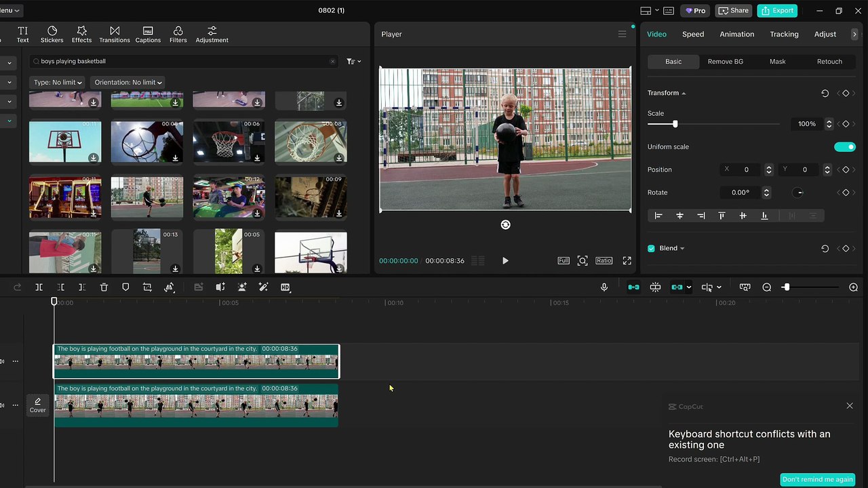Open the Effects panel
This screenshot has height=488, width=868.
pyautogui.click(x=81, y=35)
